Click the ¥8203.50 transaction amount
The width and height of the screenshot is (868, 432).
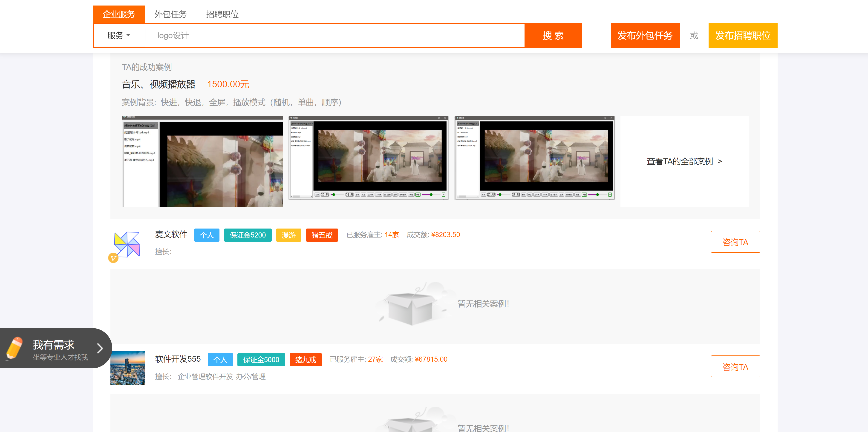click(x=445, y=235)
